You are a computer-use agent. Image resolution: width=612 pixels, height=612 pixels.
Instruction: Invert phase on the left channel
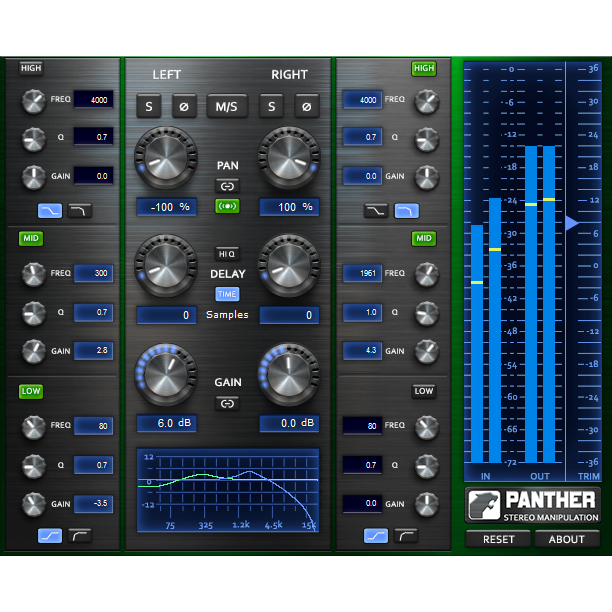[183, 106]
